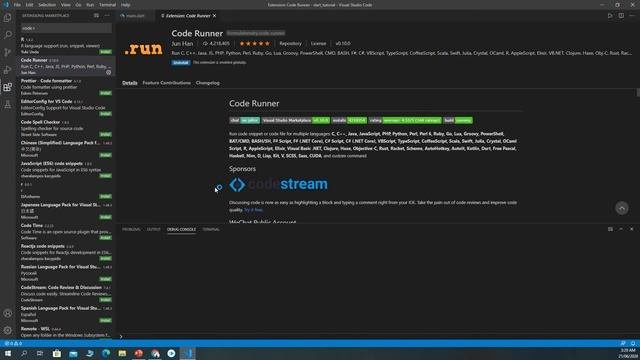Click the maximize panel chevron icon
This screenshot has width=640, height=360.
tap(621, 229)
